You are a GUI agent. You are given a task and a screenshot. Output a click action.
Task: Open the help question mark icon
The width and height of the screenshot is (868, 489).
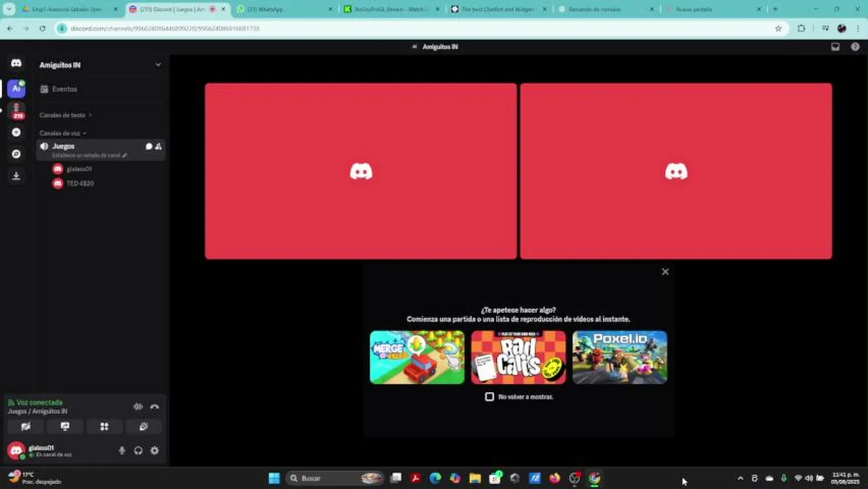coord(855,47)
